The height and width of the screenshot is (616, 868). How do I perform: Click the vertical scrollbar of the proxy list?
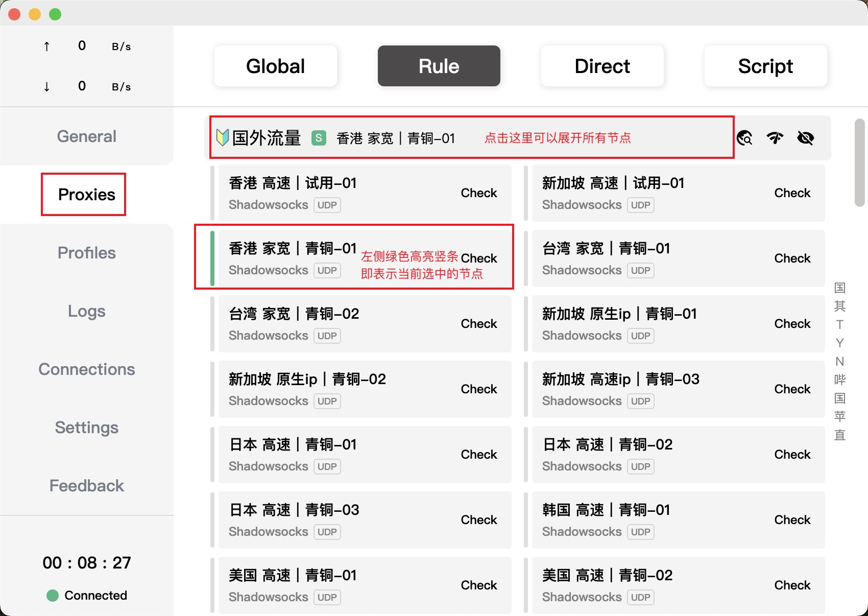tap(860, 162)
